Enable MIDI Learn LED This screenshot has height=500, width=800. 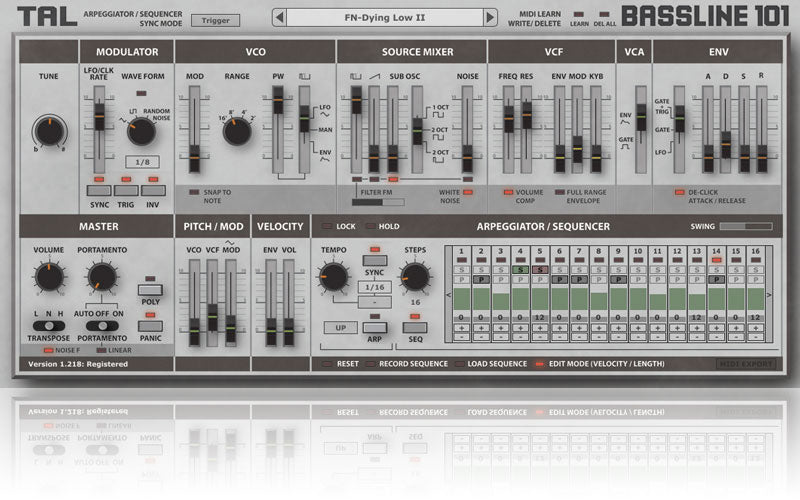click(579, 14)
